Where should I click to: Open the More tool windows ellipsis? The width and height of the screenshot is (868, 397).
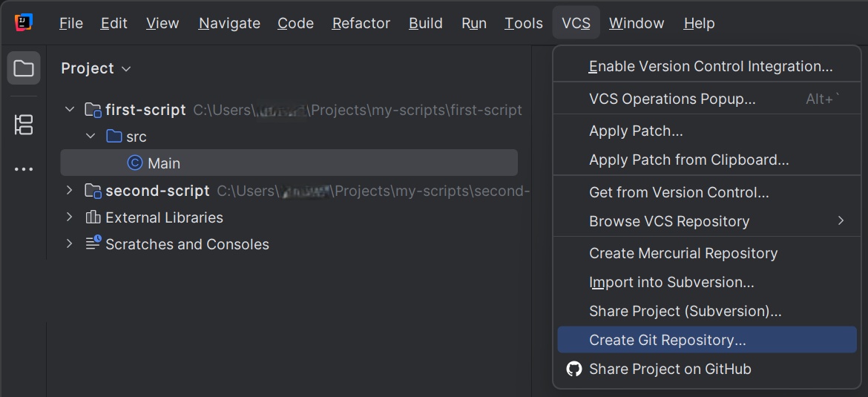point(24,169)
